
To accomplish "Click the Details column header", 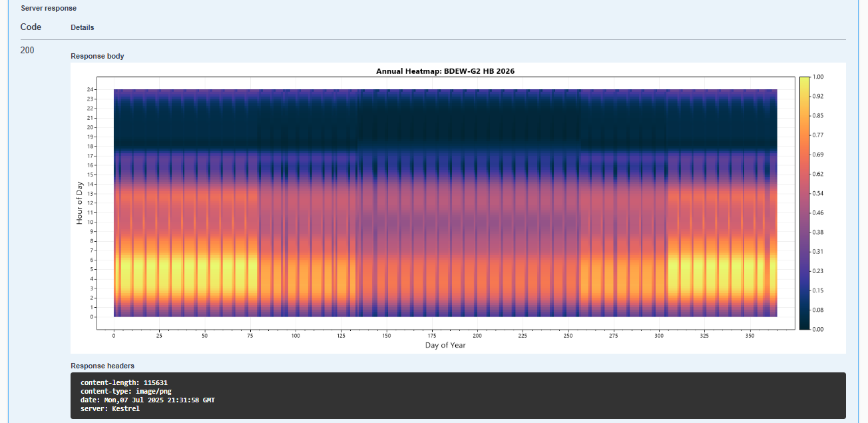I will 83,28.
